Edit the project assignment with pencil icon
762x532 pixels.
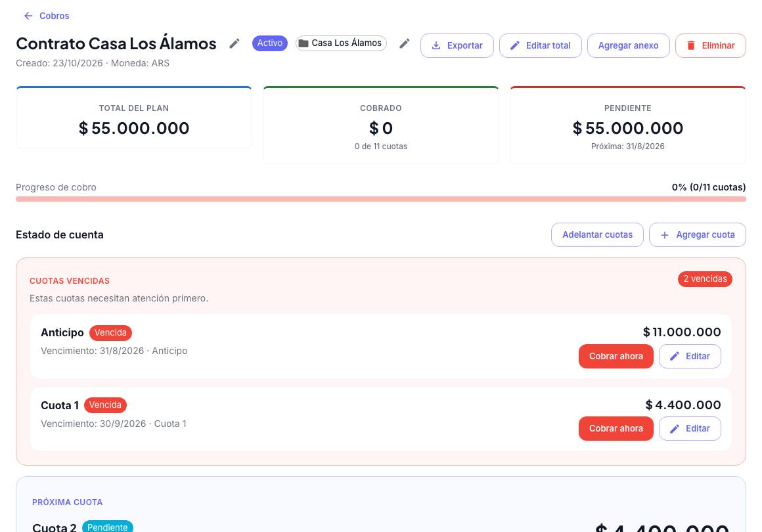click(x=405, y=44)
